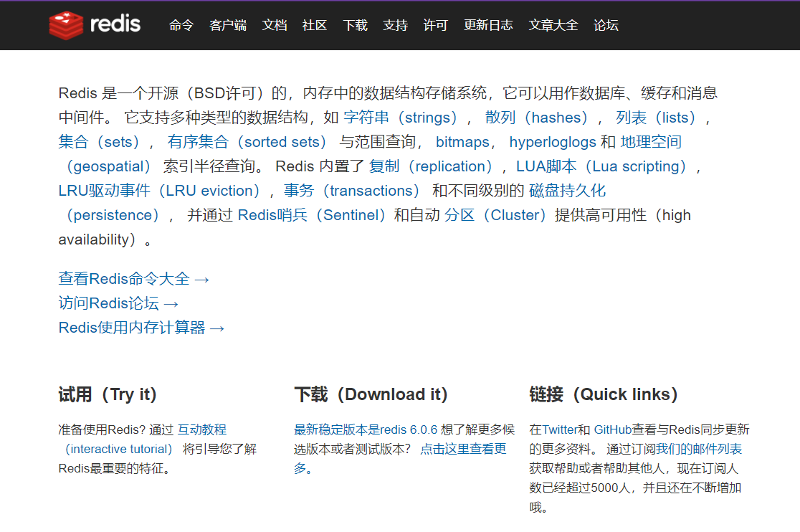The image size is (800, 532).
Task: Open the LUA脚本 (Lua scripting) link
Action: pos(601,167)
